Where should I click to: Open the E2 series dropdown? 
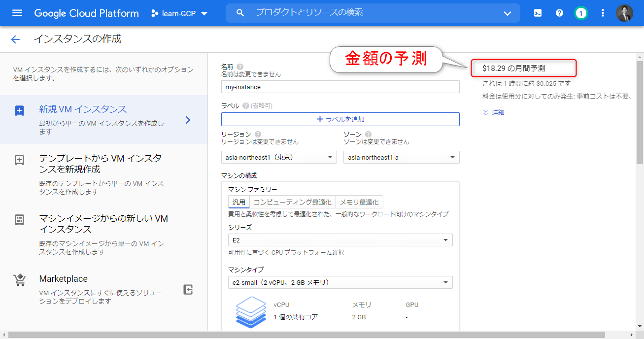pyautogui.click(x=340, y=240)
